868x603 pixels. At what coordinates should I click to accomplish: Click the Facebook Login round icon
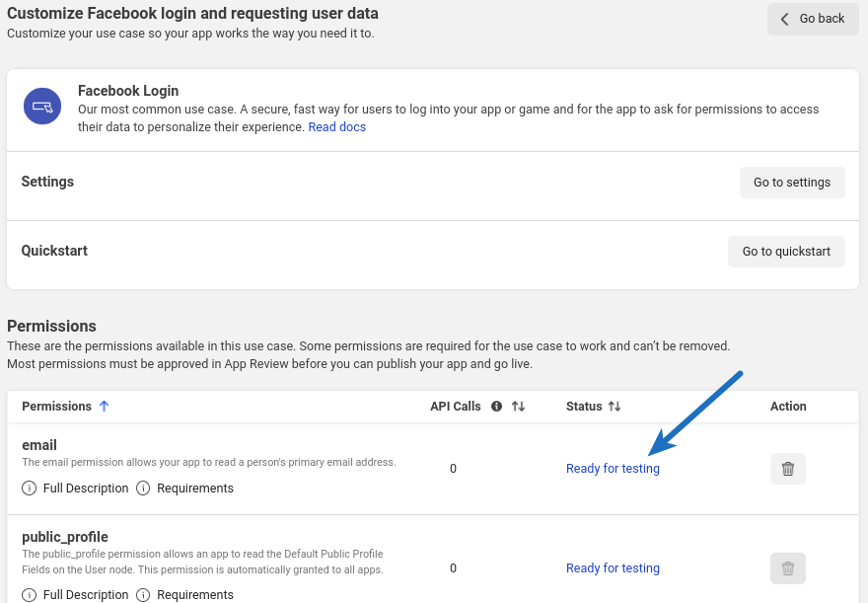pyautogui.click(x=42, y=107)
